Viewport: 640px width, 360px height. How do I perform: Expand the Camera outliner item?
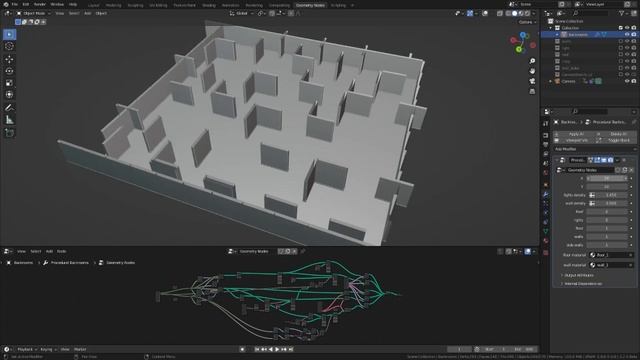coord(551,81)
